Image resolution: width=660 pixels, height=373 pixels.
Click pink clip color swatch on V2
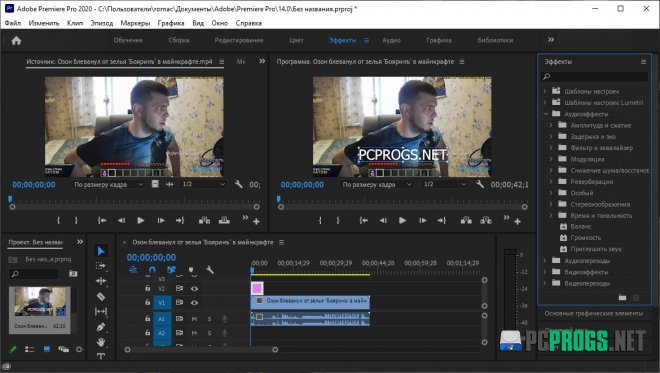point(257,288)
